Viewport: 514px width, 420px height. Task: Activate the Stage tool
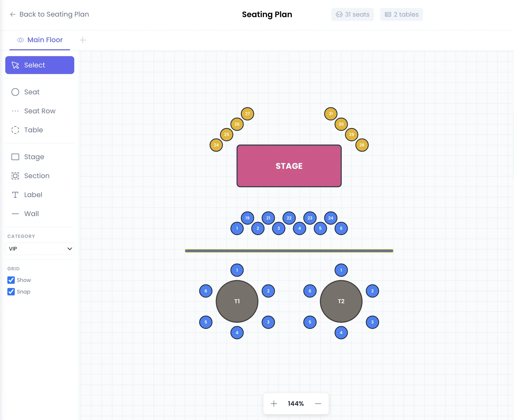point(34,157)
